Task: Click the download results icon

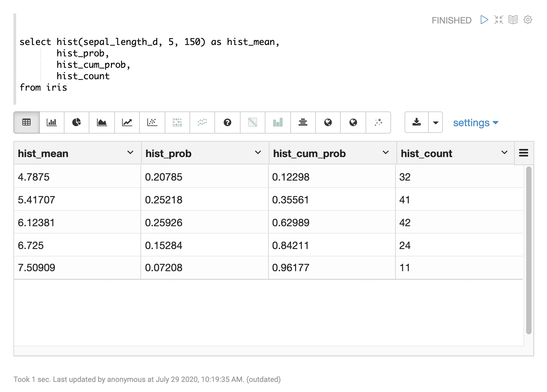Action: coord(417,122)
